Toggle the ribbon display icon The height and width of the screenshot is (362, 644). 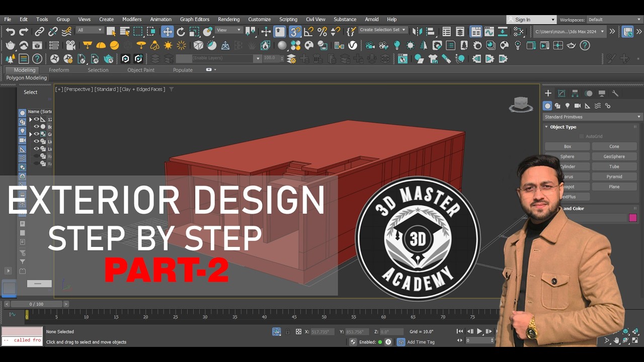pos(476,32)
